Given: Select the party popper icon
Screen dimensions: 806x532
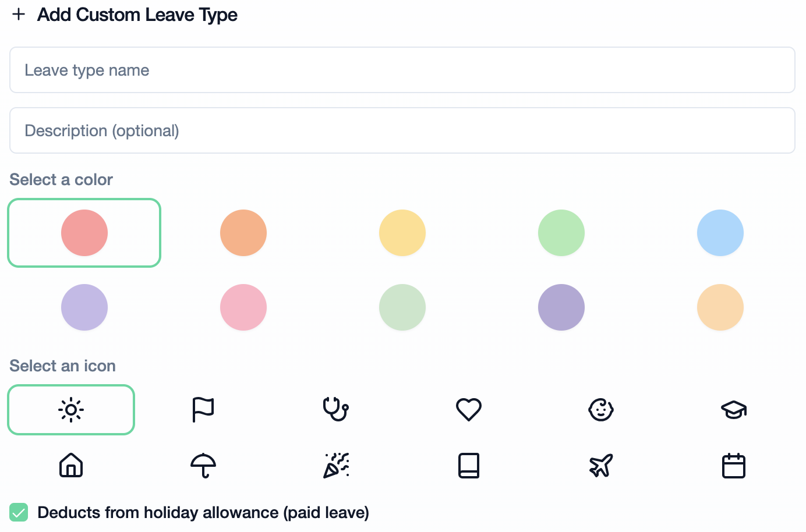Looking at the screenshot, I should [x=336, y=466].
